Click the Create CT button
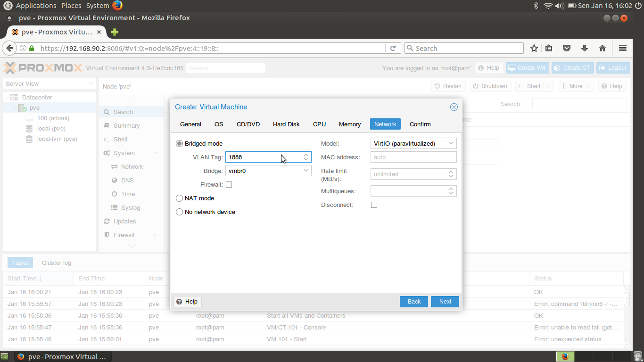The height and width of the screenshot is (362, 644). 572,68
